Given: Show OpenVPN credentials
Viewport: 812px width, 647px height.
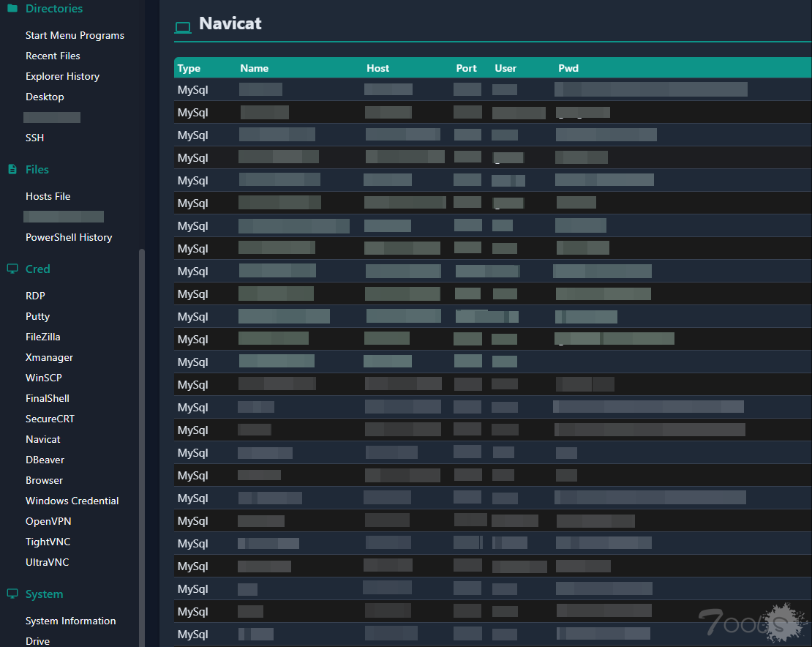Looking at the screenshot, I should (48, 521).
